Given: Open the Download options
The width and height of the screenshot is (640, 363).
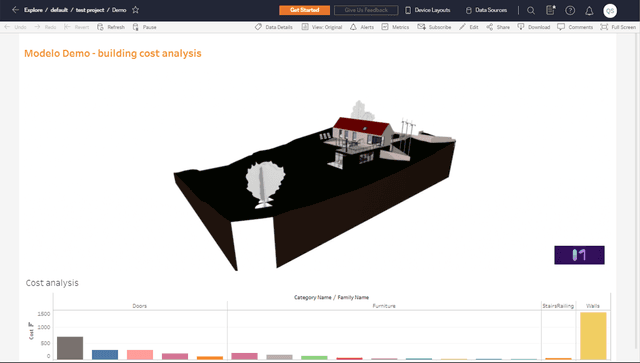Looking at the screenshot, I should [x=534, y=27].
